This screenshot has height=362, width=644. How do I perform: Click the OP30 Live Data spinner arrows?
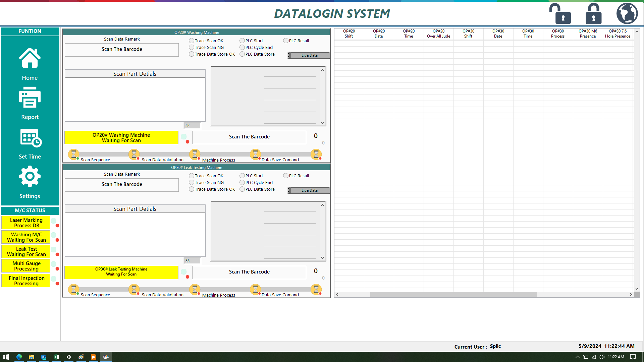pyautogui.click(x=289, y=190)
